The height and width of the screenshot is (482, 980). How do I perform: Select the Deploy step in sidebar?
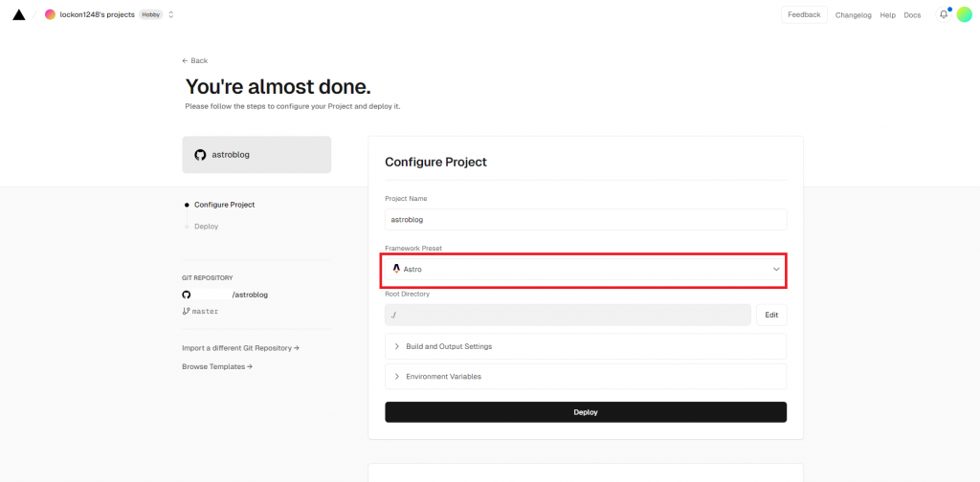(x=207, y=227)
